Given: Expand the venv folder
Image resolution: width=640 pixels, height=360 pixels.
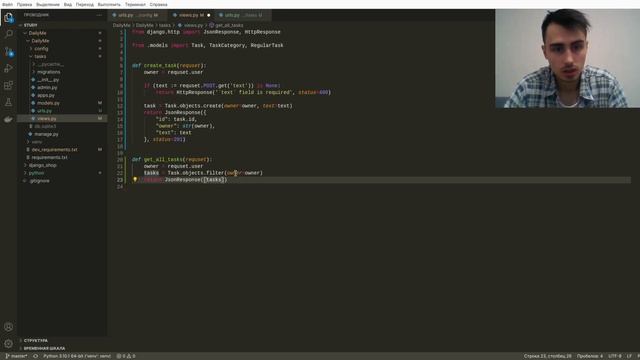Looking at the screenshot, I should [37, 142].
